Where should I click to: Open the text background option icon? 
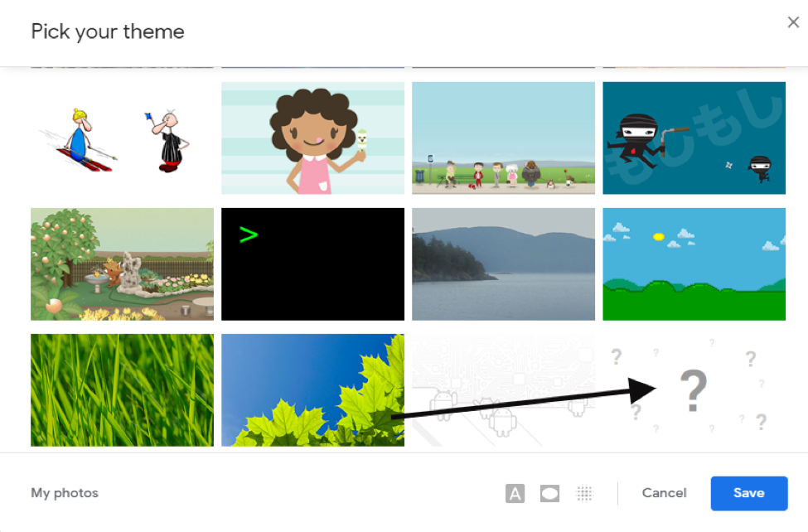click(515, 493)
